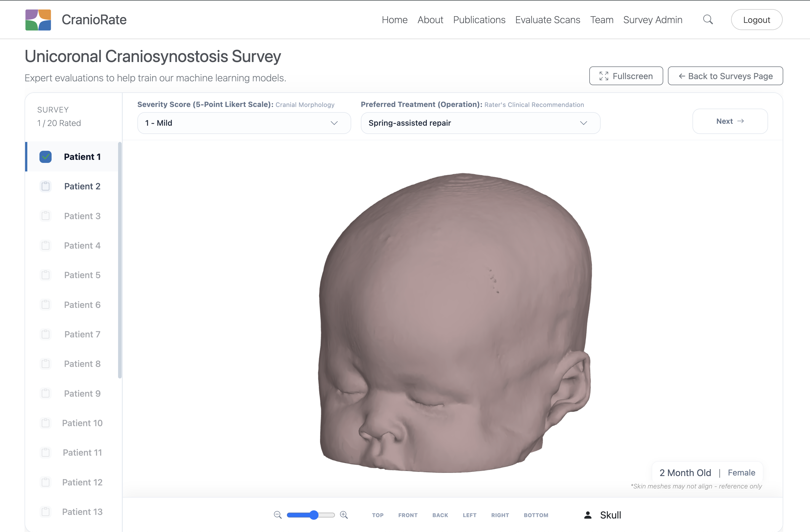The height and width of the screenshot is (532, 810).
Task: Click the clipboard icon for Patient 11
Action: 46,452
